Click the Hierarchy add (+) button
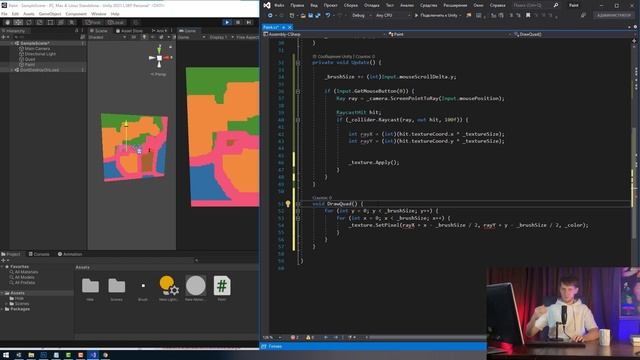 coord(3,37)
